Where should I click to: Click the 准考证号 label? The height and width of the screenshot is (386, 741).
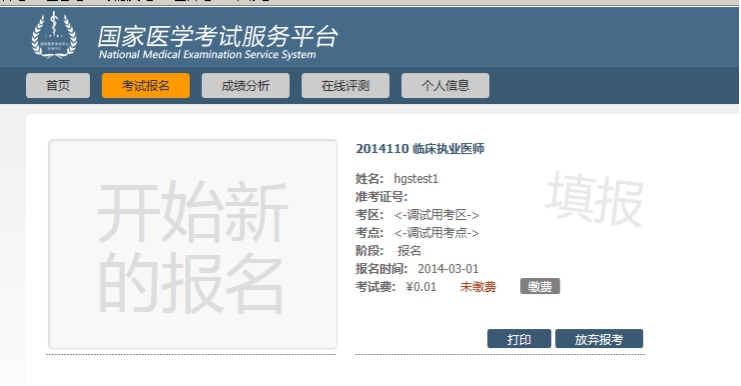point(381,197)
